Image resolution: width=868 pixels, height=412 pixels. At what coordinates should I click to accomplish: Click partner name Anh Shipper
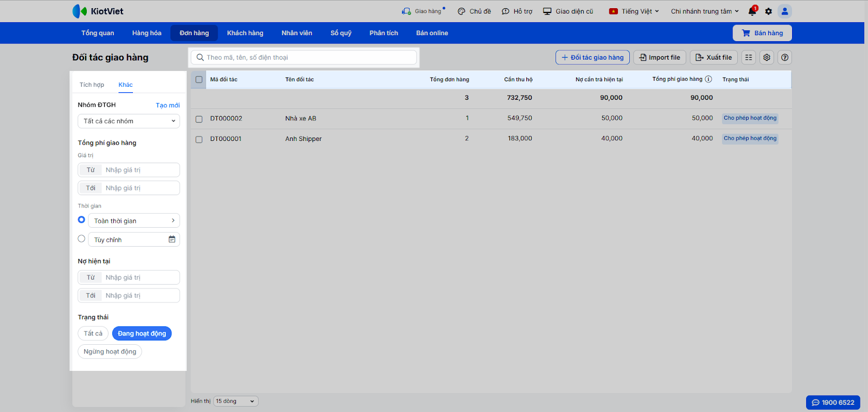[x=303, y=139]
